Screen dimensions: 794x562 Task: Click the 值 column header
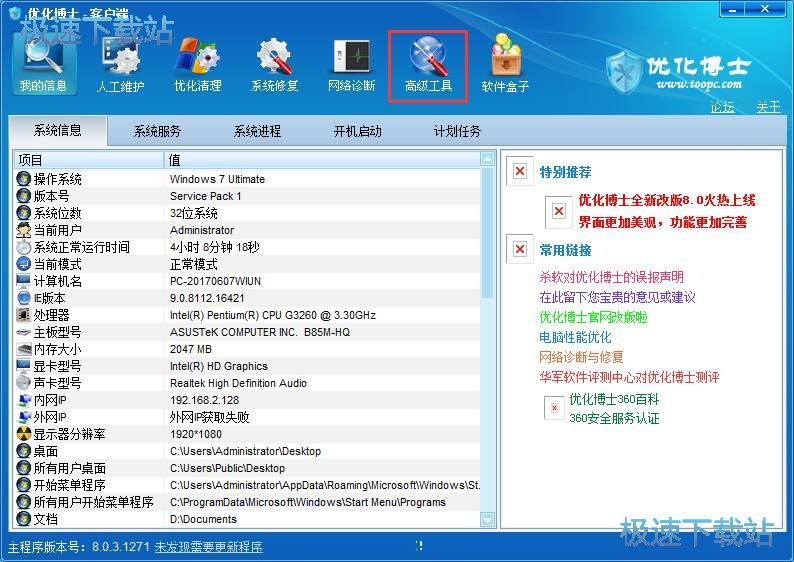323,160
